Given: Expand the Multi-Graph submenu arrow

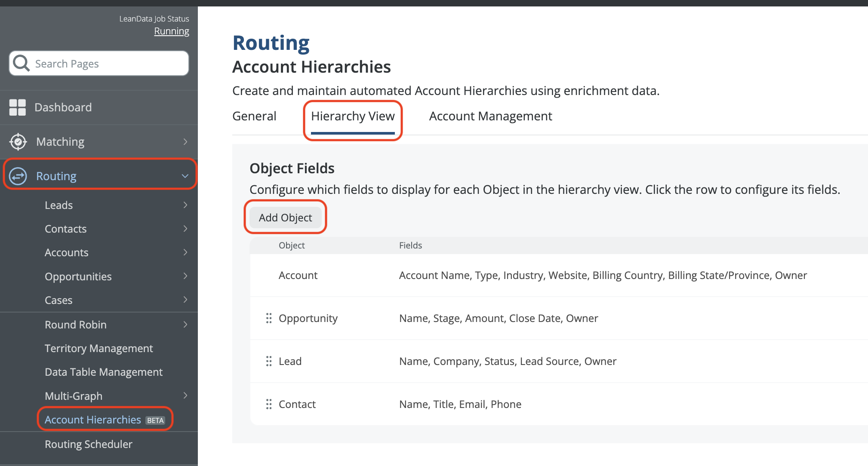Looking at the screenshot, I should point(185,395).
